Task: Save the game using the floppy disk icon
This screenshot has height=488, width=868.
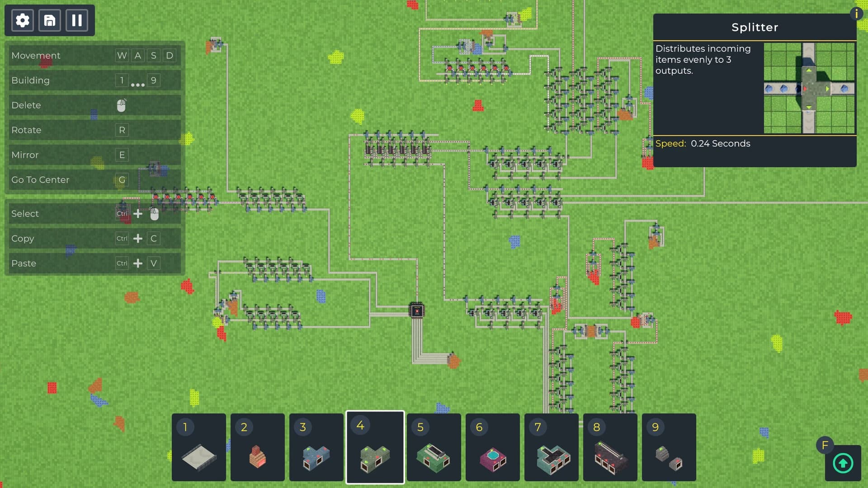Action: [x=50, y=20]
